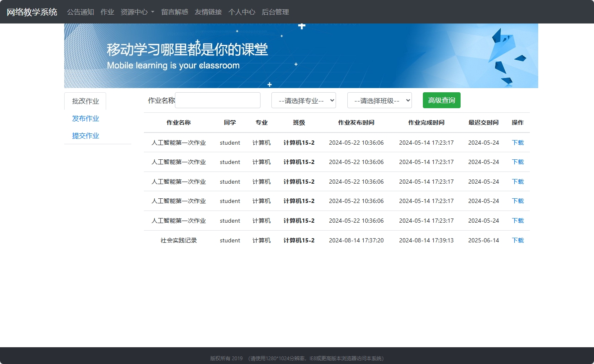
Task: Open 个人中心 from the top navigation
Action: click(242, 12)
